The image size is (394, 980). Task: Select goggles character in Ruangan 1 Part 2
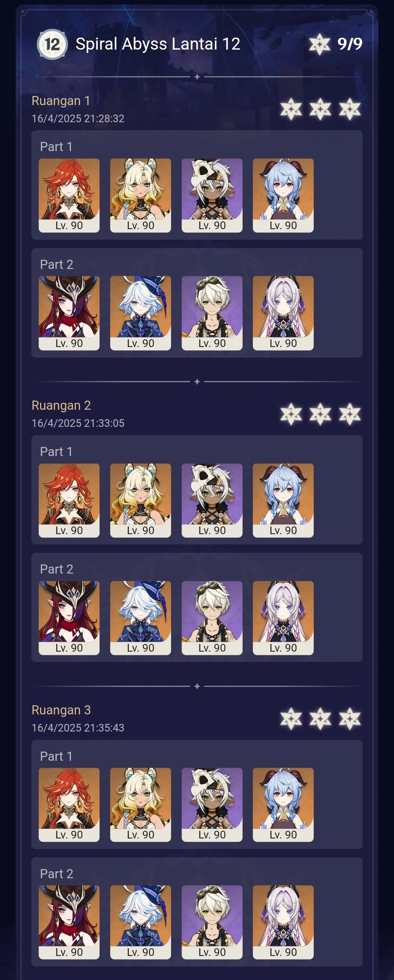point(212,313)
